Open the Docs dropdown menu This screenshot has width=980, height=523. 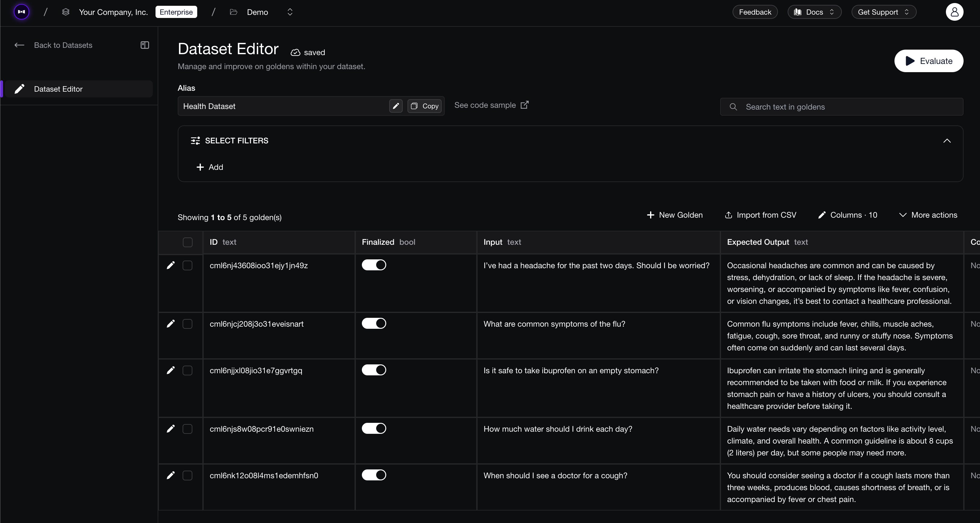pyautogui.click(x=814, y=12)
